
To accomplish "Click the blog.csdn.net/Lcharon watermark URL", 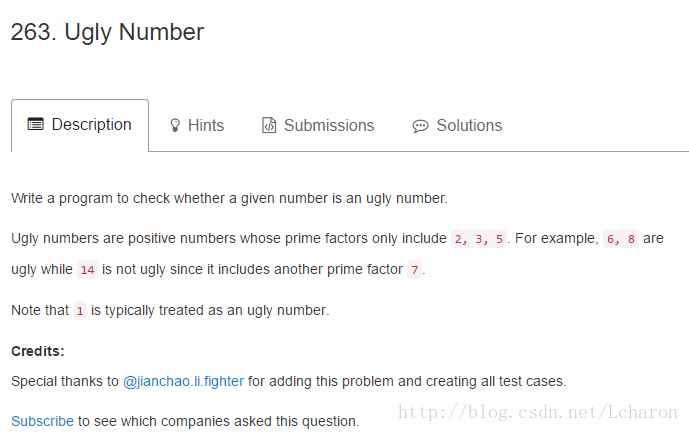I will [x=538, y=412].
